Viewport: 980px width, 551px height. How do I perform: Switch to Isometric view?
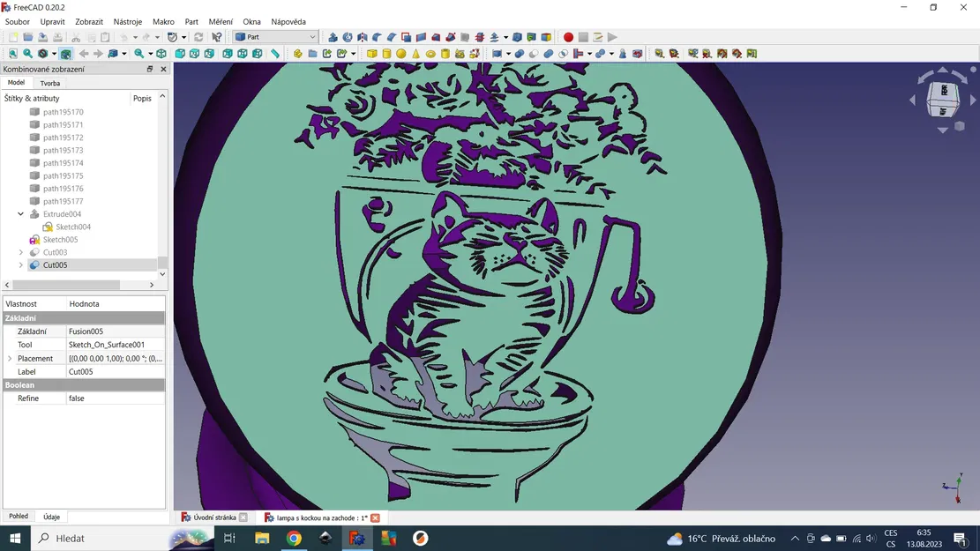click(161, 54)
